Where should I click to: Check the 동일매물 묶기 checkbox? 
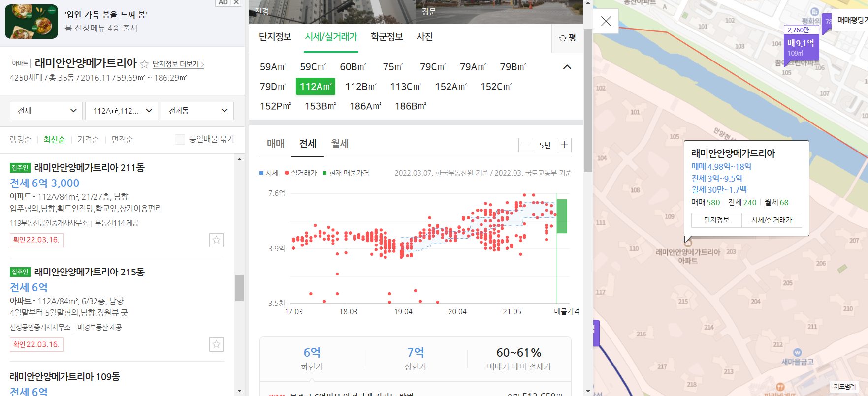coord(180,139)
